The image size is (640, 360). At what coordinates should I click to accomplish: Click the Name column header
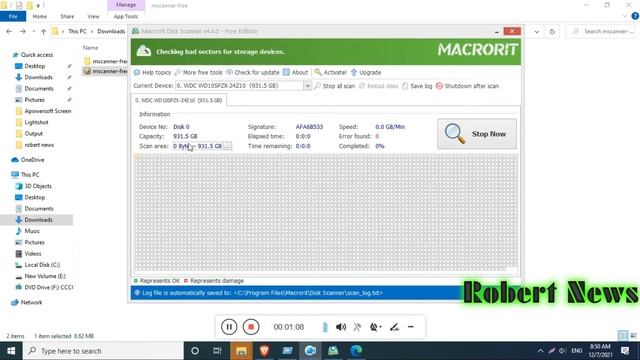pos(91,48)
